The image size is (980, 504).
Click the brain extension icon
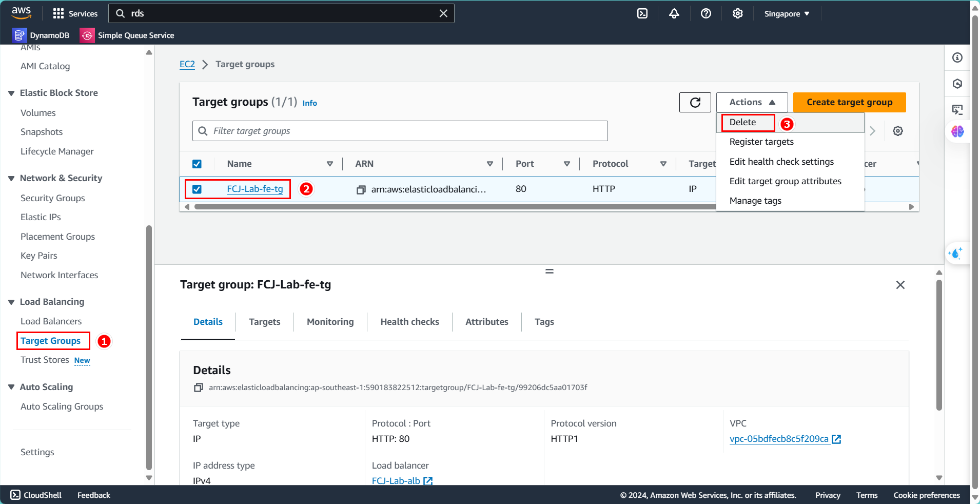point(957,131)
